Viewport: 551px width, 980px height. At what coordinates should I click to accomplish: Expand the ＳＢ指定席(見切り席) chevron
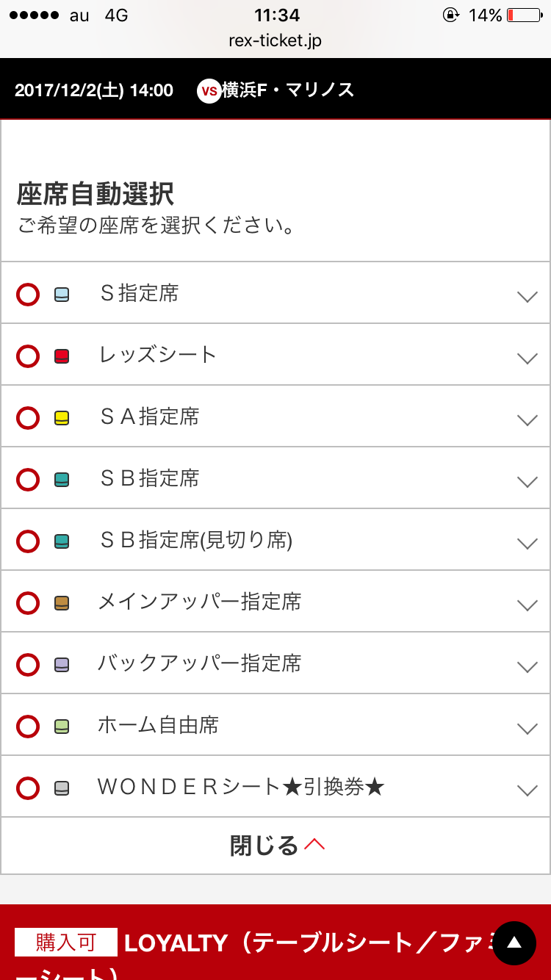[x=527, y=544]
